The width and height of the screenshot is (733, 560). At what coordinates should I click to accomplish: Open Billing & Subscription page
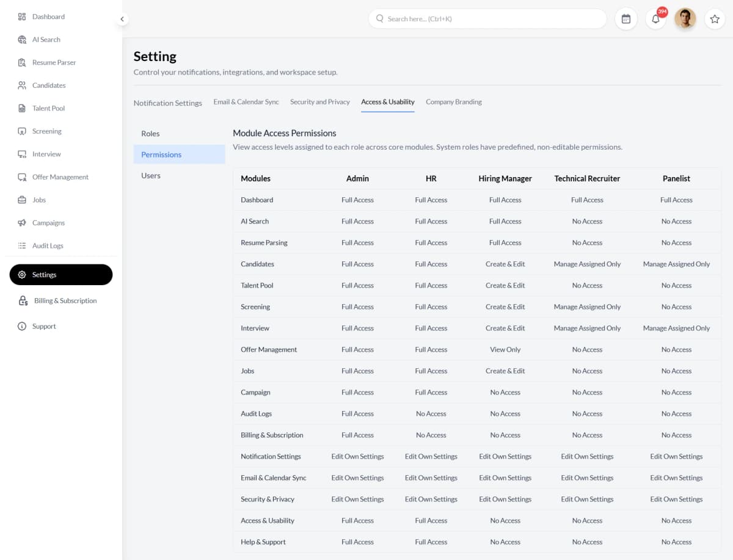(x=65, y=300)
